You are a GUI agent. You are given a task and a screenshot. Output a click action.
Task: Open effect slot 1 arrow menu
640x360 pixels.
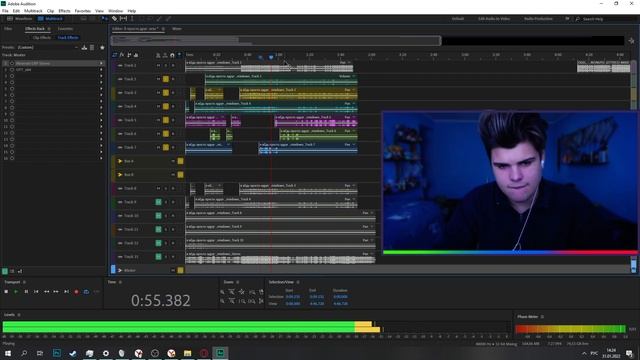pos(101,63)
